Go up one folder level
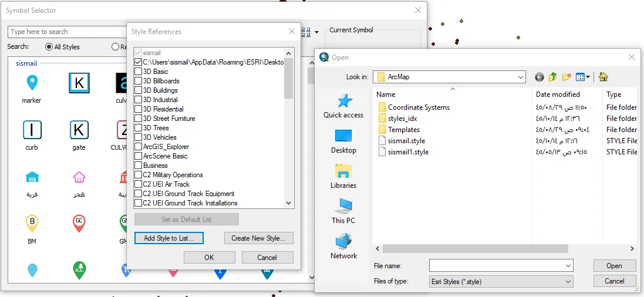This screenshot has width=644, height=297. [552, 77]
